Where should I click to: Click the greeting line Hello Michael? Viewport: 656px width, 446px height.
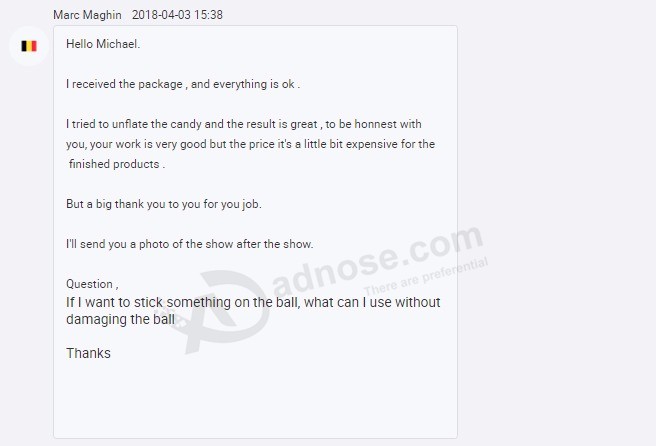pyautogui.click(x=103, y=44)
